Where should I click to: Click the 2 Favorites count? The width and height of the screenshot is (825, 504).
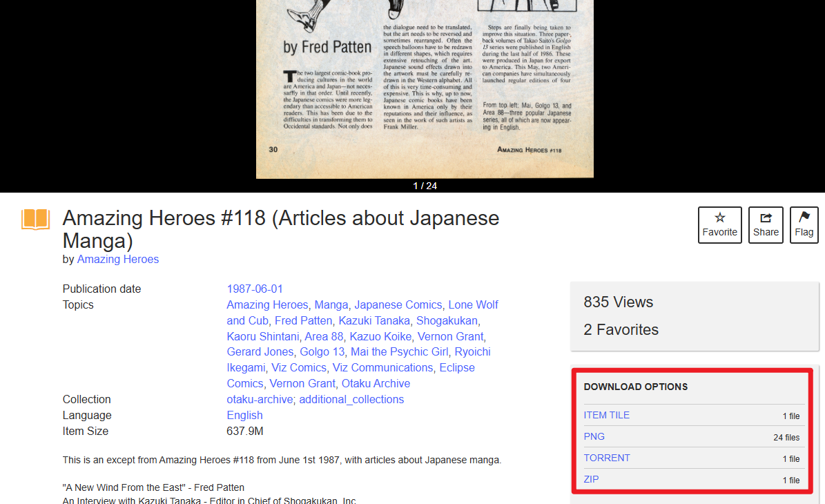(x=621, y=329)
